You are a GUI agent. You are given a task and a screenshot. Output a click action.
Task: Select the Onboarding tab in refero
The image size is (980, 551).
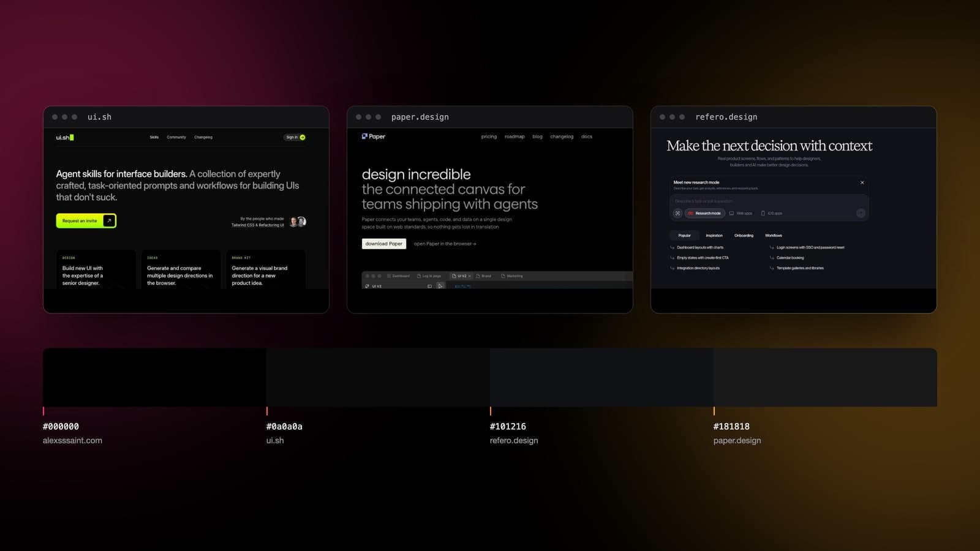744,235
